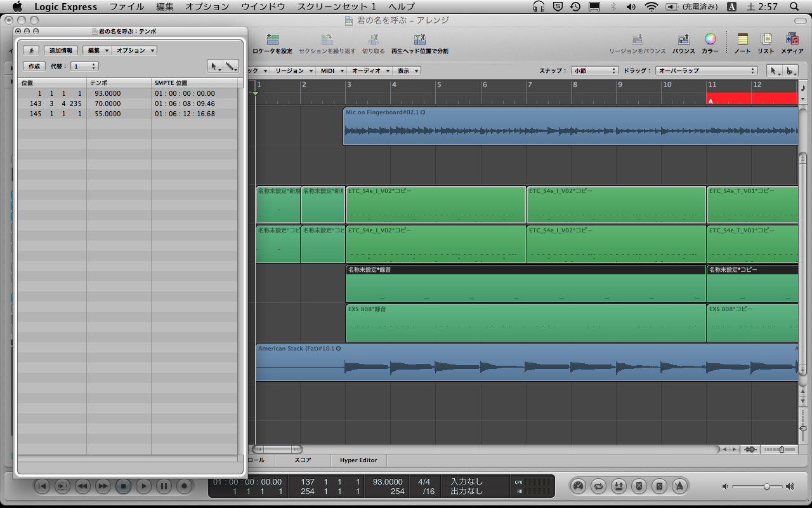
Task: Select the pointer tool in tempo window
Action: [216, 66]
